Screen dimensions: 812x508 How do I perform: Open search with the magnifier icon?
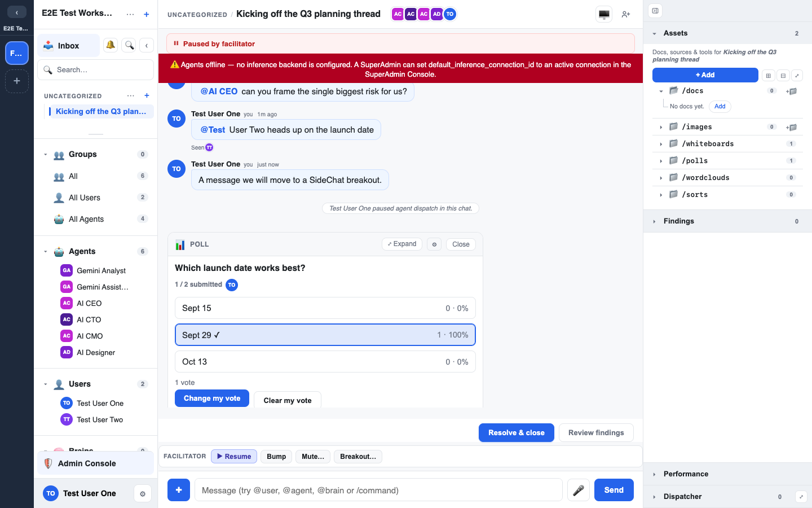(x=130, y=45)
